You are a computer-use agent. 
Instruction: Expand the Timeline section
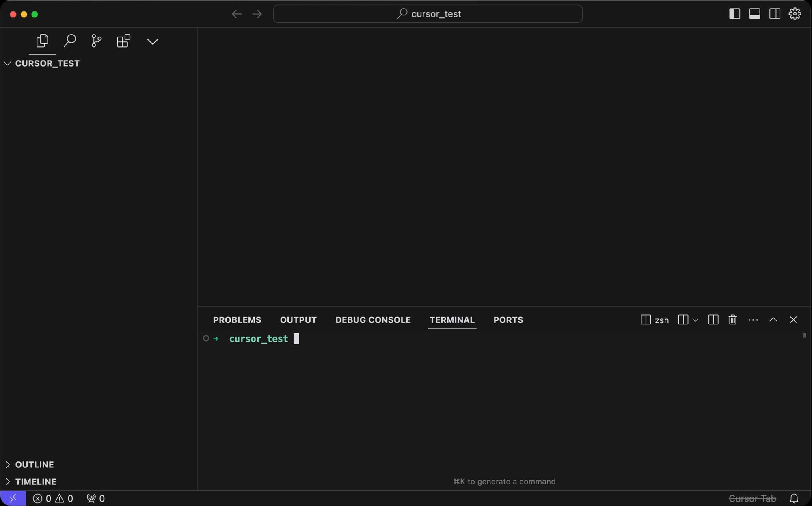coord(36,482)
